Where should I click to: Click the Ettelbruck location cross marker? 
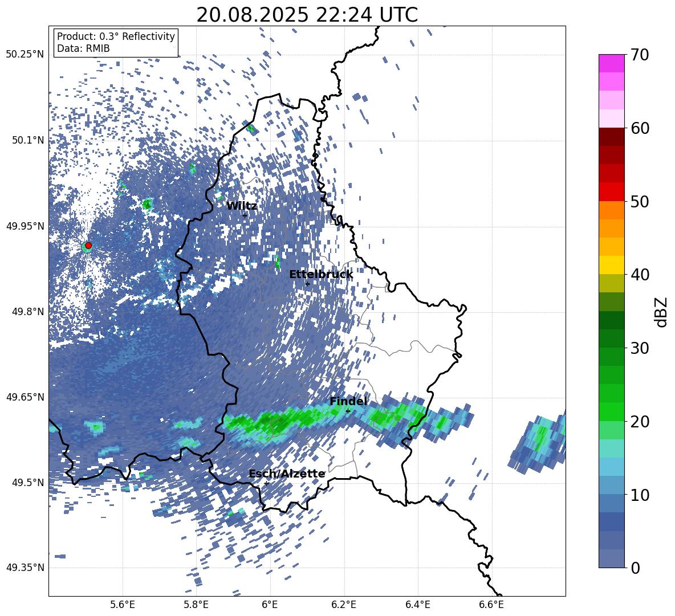click(307, 284)
